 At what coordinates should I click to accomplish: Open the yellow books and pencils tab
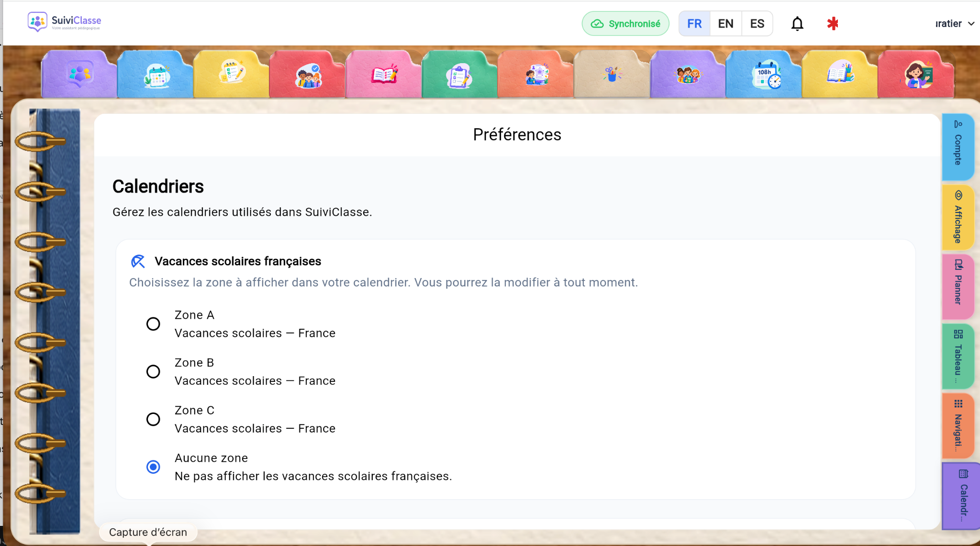(840, 75)
